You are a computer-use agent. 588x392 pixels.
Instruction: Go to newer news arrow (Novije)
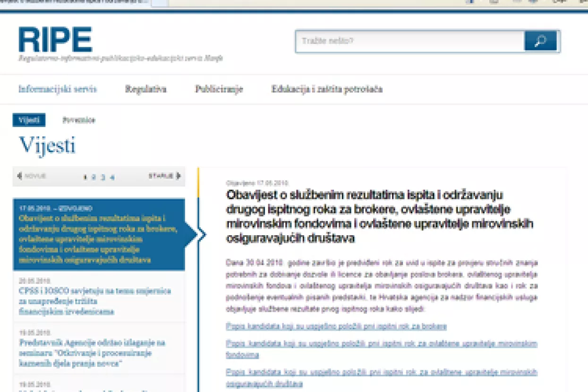click(32, 176)
